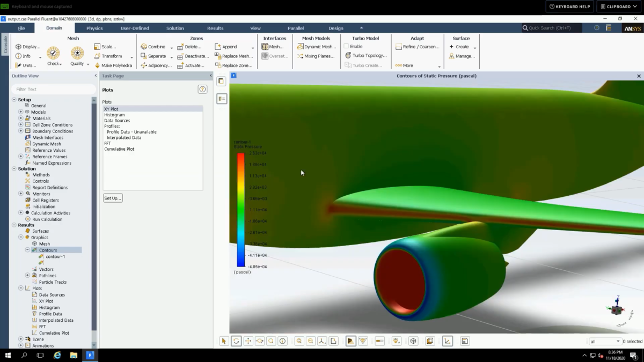Click Activate zones icon
The height and width of the screenshot is (362, 644).
[x=181, y=65]
